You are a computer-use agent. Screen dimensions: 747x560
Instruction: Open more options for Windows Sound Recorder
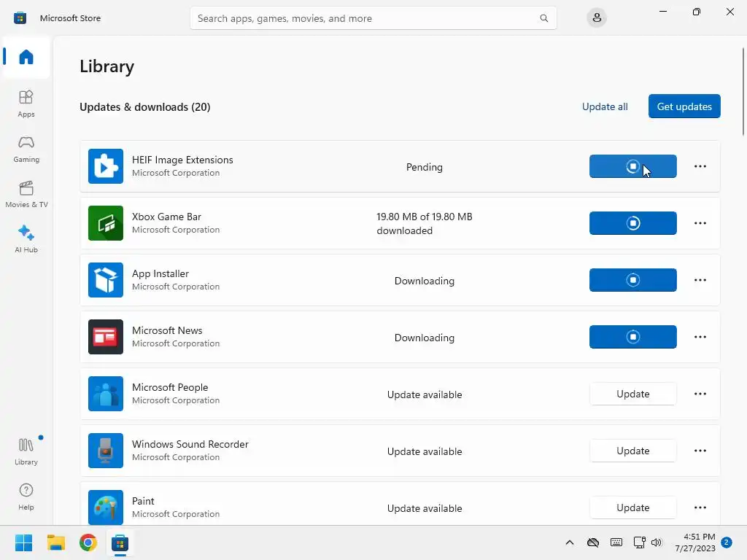click(x=700, y=451)
